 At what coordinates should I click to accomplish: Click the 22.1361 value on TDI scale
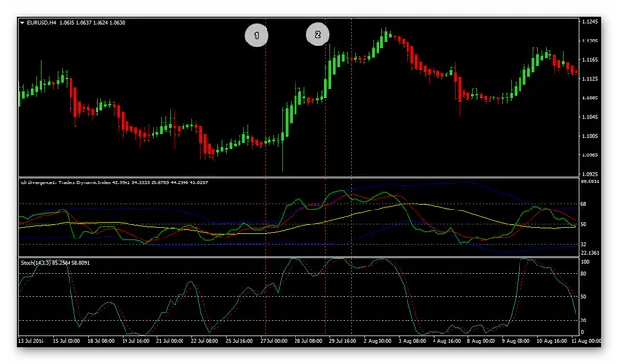pos(590,253)
